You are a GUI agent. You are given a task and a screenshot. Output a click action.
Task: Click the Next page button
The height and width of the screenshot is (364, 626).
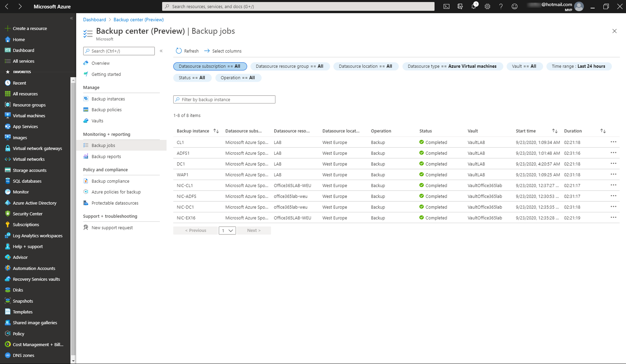(x=254, y=231)
